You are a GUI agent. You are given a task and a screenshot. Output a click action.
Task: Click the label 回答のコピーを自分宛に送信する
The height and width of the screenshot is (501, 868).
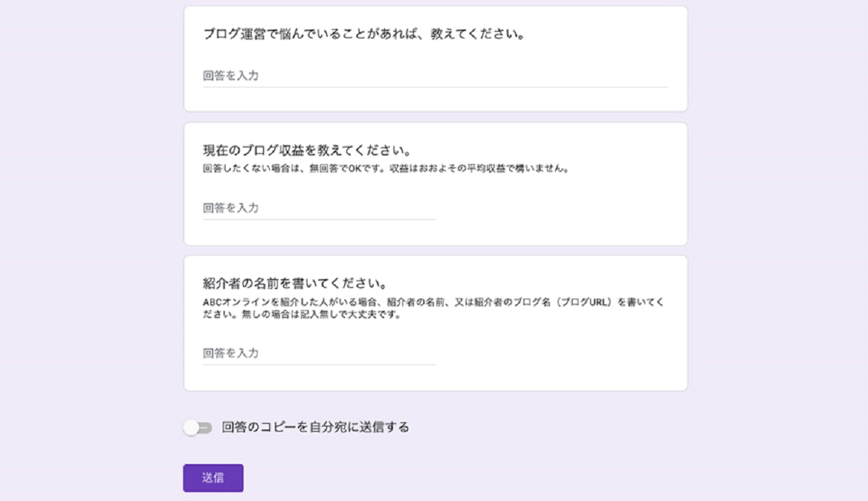pos(315,427)
